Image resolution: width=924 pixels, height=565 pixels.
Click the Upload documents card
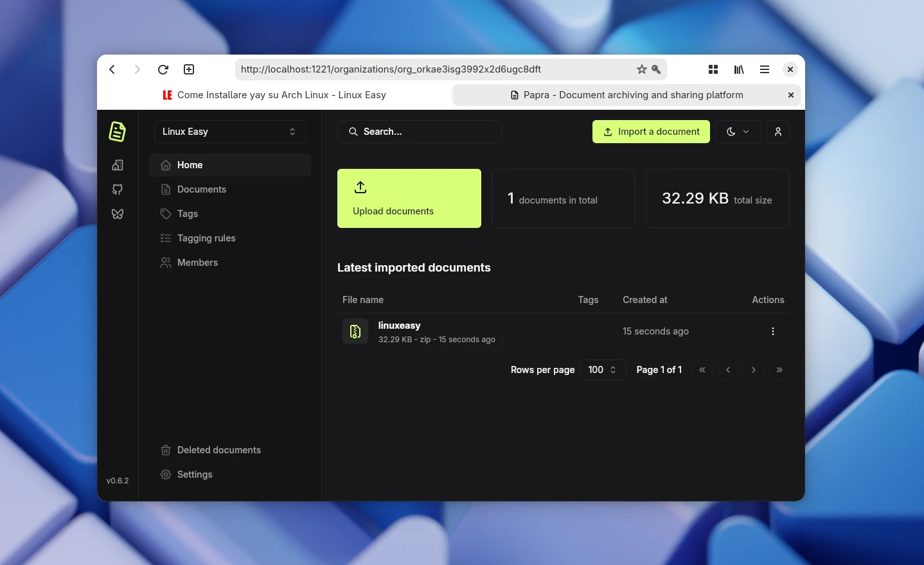(x=409, y=198)
